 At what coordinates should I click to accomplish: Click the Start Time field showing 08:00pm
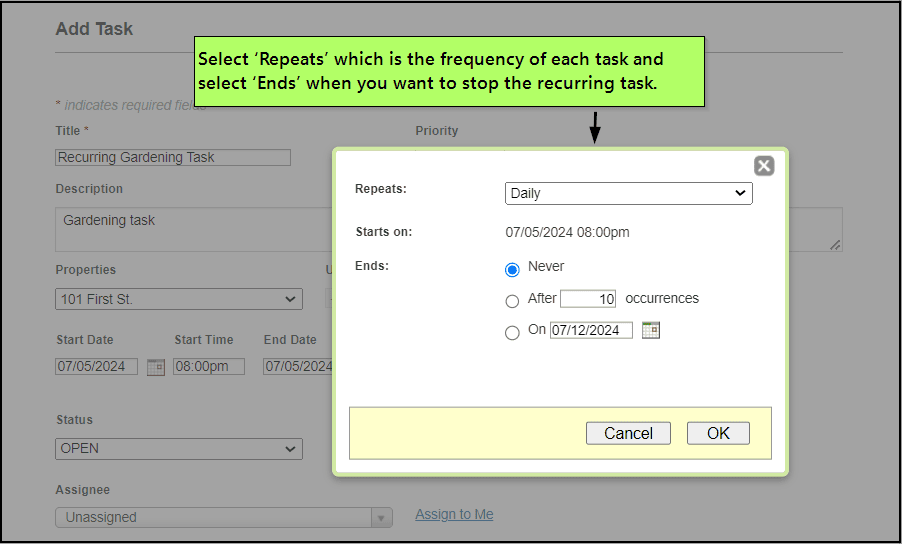tap(208, 367)
